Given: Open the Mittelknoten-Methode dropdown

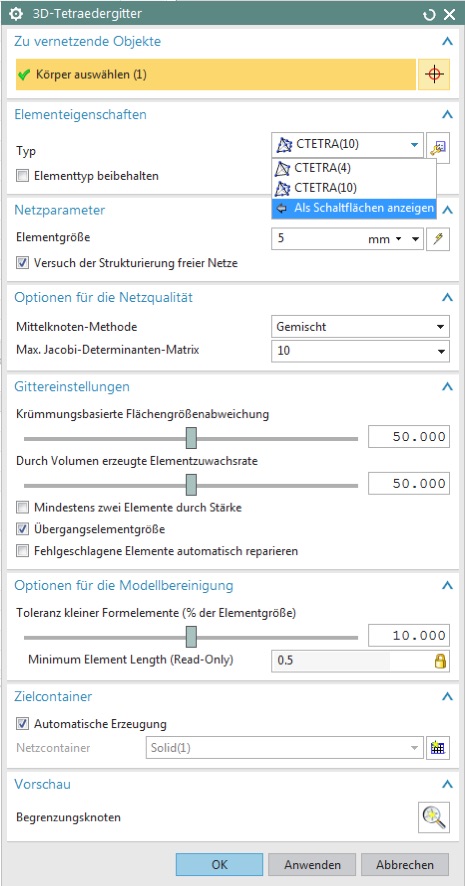Looking at the screenshot, I should 360,327.
